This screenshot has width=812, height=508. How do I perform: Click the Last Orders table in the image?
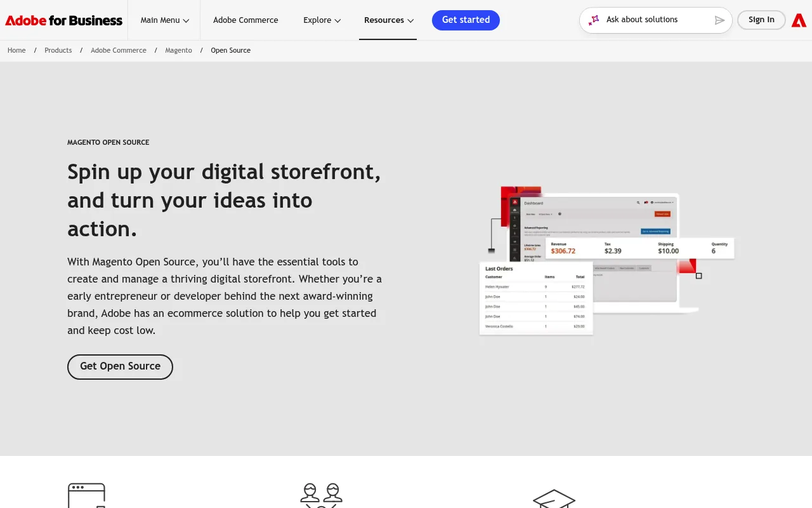(x=536, y=298)
